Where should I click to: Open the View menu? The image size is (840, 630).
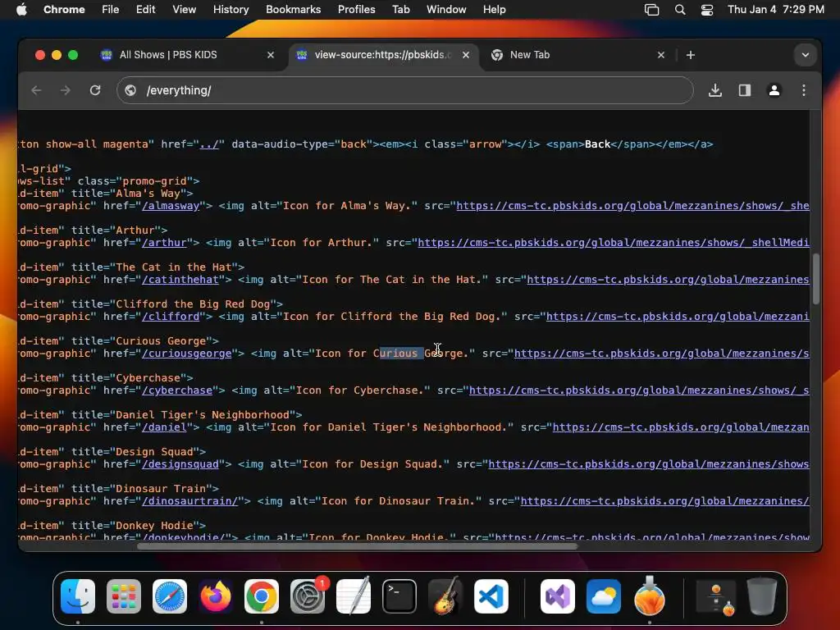(185, 10)
